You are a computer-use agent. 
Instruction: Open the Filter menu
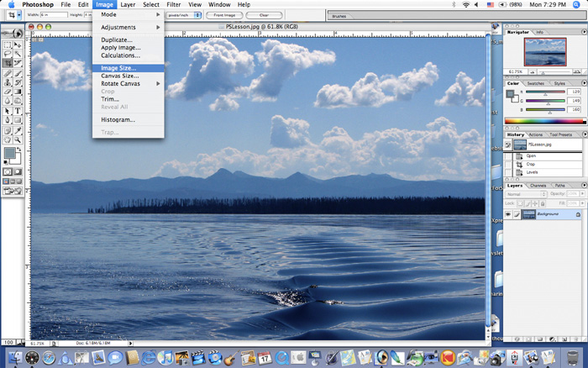point(174,4)
